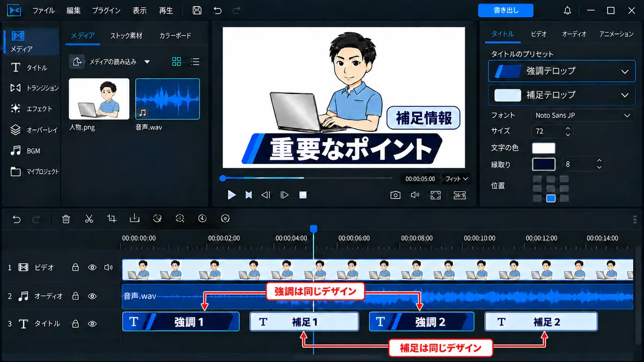Redo using top bar arrow icon
644x362 pixels.
click(x=237, y=11)
